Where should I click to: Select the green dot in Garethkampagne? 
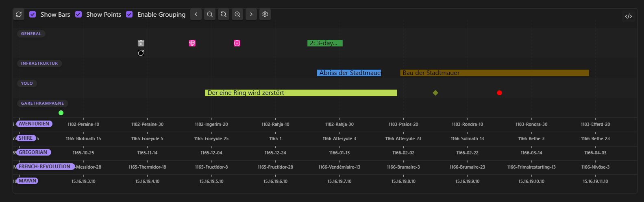click(x=61, y=113)
